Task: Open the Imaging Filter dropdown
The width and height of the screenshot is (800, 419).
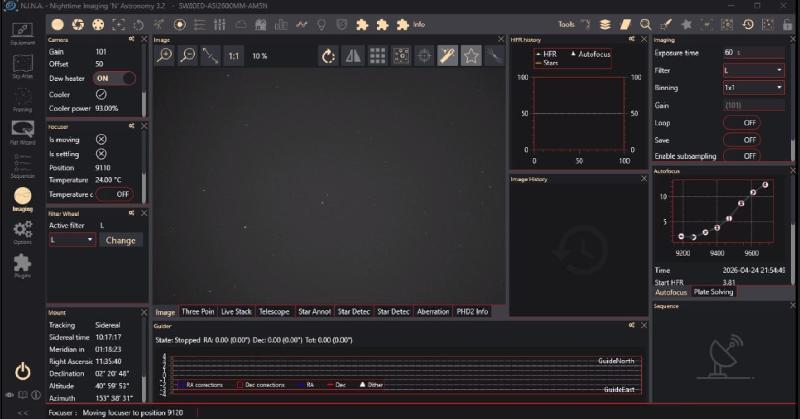Action: click(x=754, y=70)
